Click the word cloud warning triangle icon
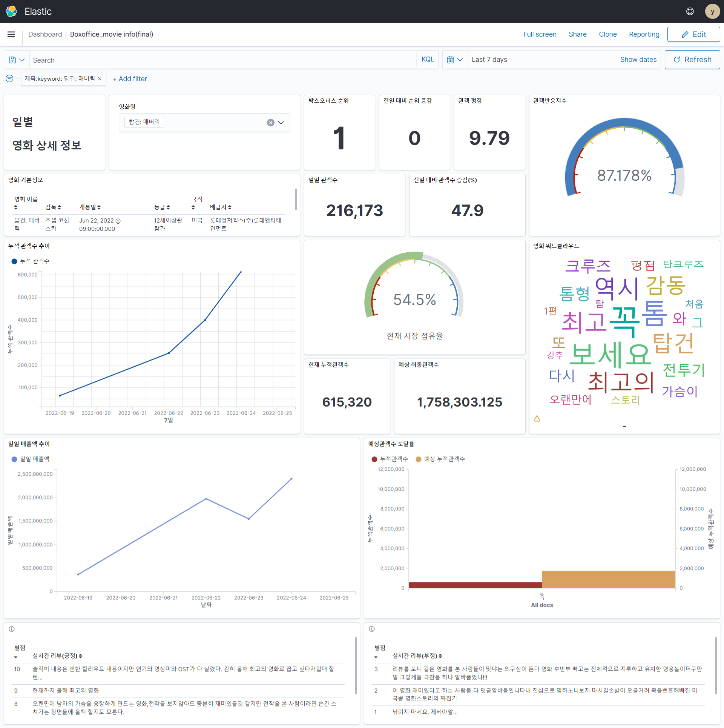The height and width of the screenshot is (728, 724). click(x=537, y=419)
